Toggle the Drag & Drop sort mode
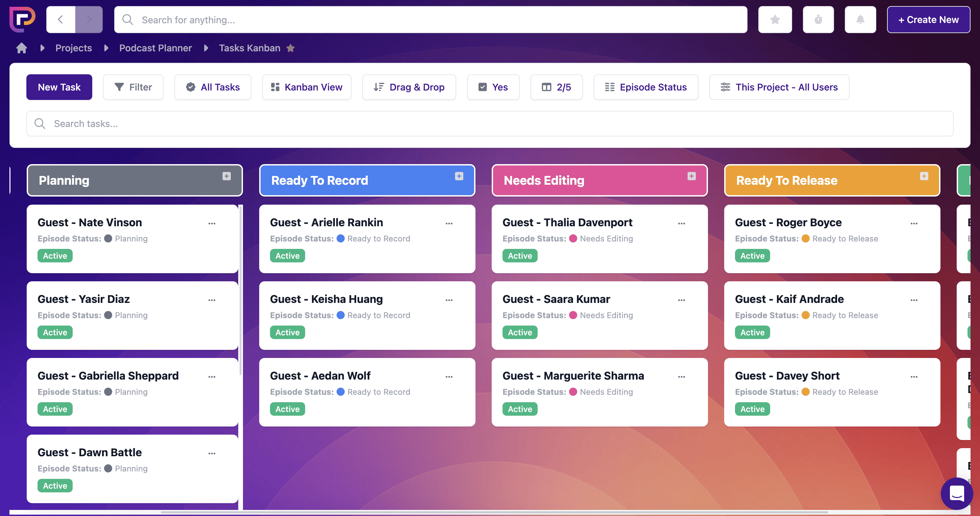 [x=409, y=87]
